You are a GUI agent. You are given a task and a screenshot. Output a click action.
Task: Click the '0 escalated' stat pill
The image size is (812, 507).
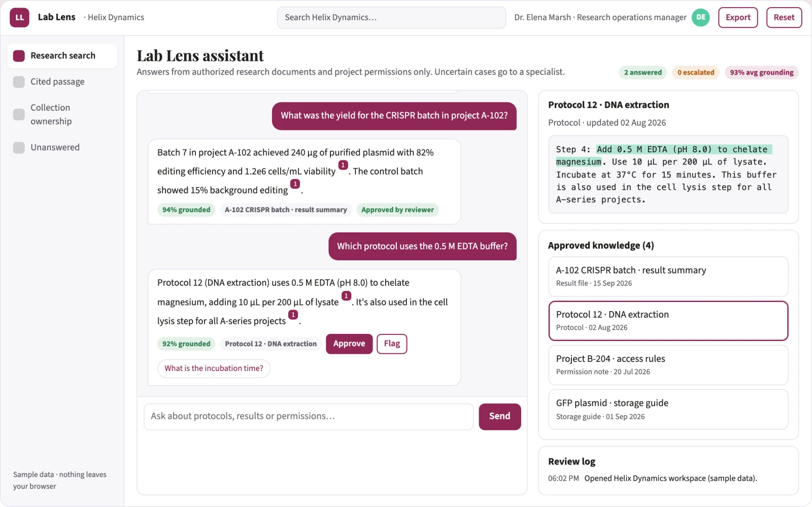[x=696, y=73]
